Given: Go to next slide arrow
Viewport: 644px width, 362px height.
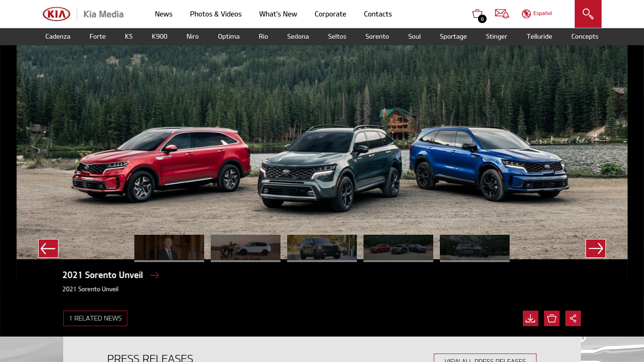Looking at the screenshot, I should [595, 248].
